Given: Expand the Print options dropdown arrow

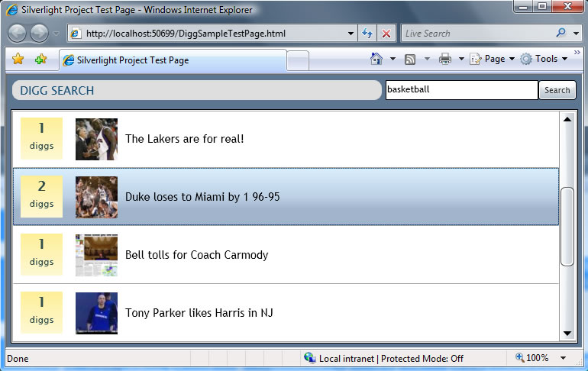Looking at the screenshot, I should [461, 59].
